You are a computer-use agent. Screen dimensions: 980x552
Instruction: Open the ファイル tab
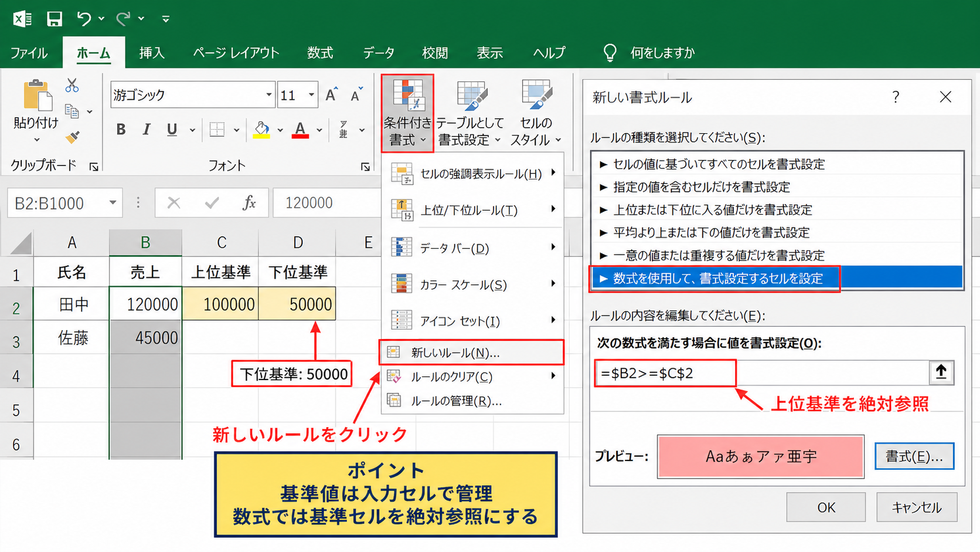[x=29, y=53]
